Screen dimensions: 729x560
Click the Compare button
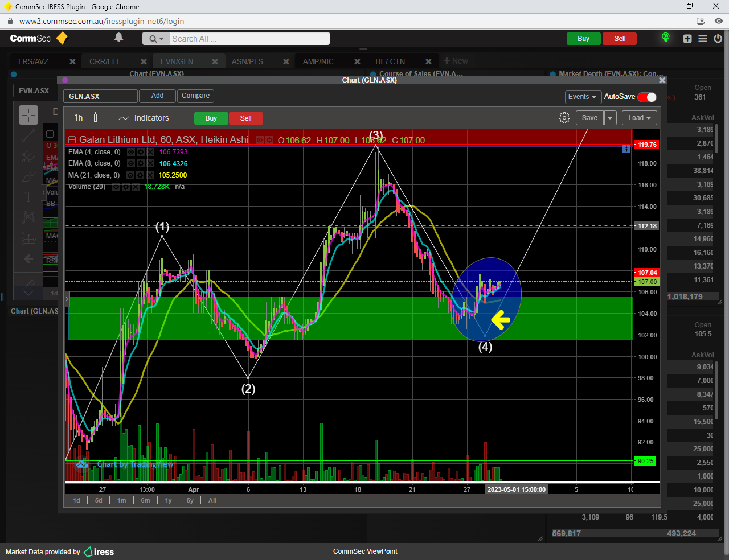click(x=195, y=96)
